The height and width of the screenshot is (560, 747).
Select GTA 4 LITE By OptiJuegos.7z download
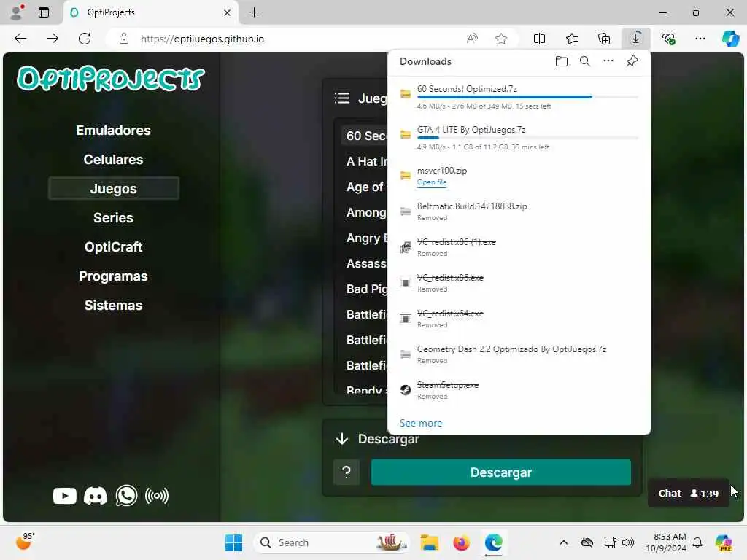point(519,138)
